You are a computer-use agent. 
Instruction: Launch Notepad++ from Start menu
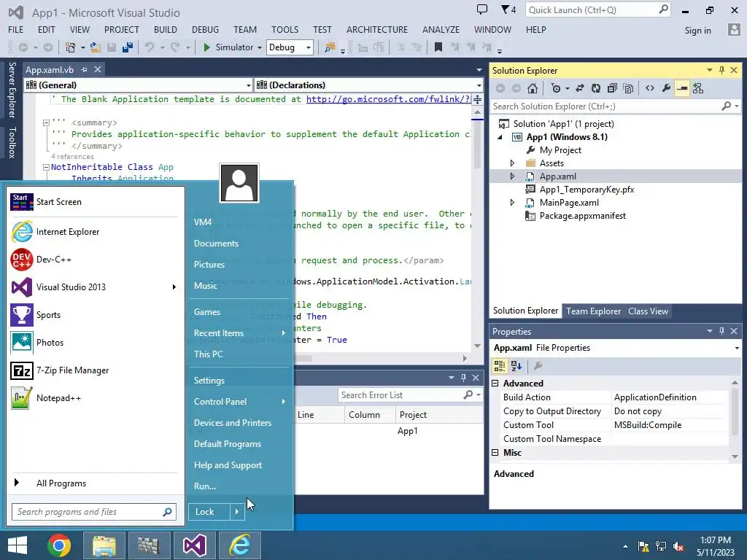(96, 398)
